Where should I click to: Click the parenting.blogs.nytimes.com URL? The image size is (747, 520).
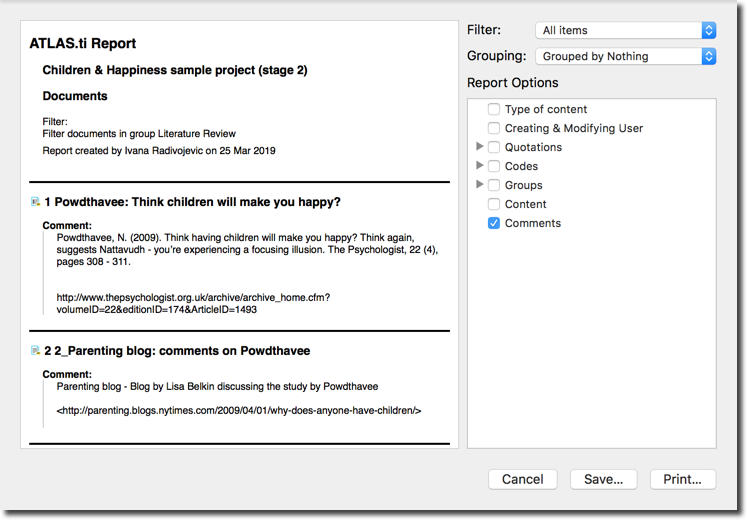[x=239, y=410]
